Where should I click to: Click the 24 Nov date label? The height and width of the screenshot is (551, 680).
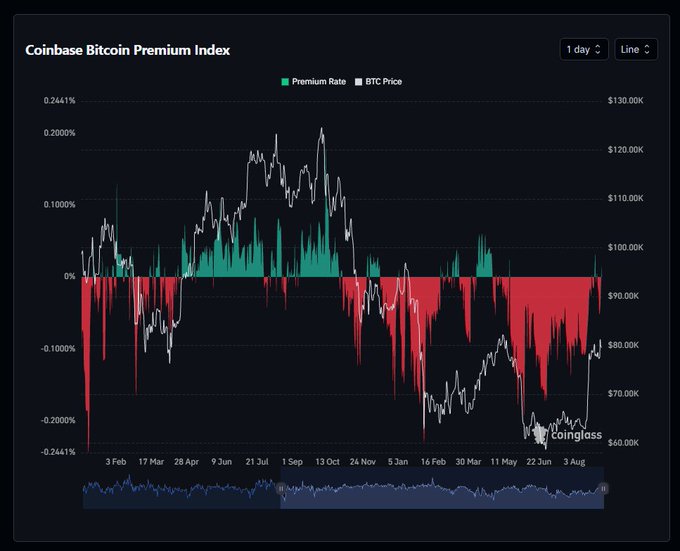[363, 462]
